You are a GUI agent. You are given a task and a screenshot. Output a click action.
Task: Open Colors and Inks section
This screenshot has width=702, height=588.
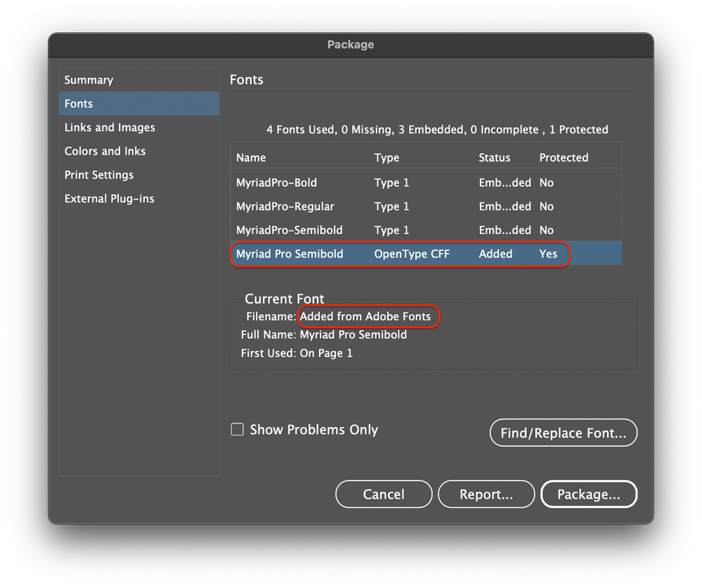(139, 151)
